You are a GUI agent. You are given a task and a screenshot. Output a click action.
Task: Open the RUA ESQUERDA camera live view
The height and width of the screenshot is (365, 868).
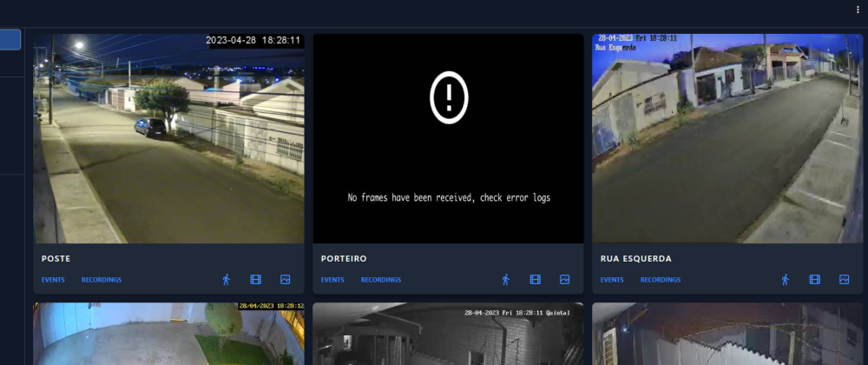pos(728,138)
